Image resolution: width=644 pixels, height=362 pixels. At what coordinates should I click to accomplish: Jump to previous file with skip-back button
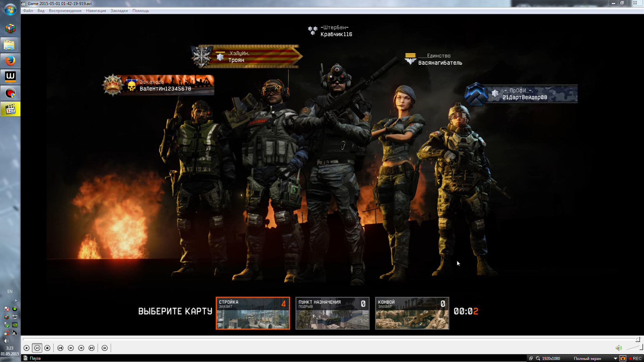[x=60, y=348]
